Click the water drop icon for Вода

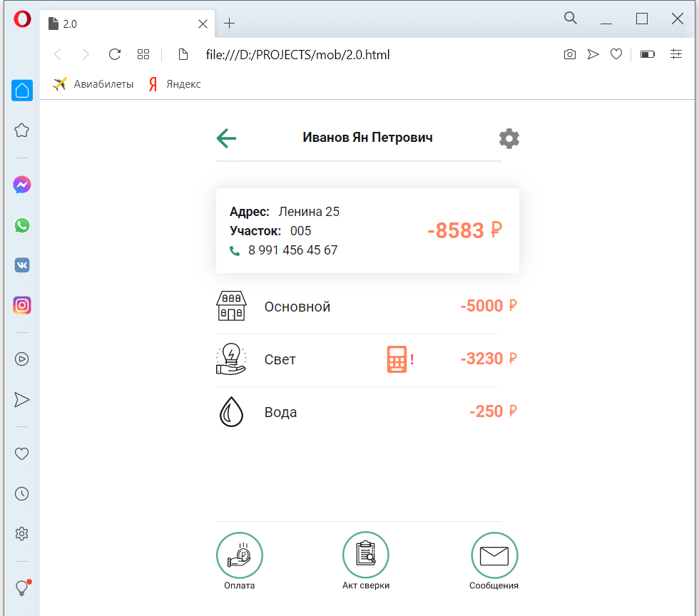click(230, 412)
